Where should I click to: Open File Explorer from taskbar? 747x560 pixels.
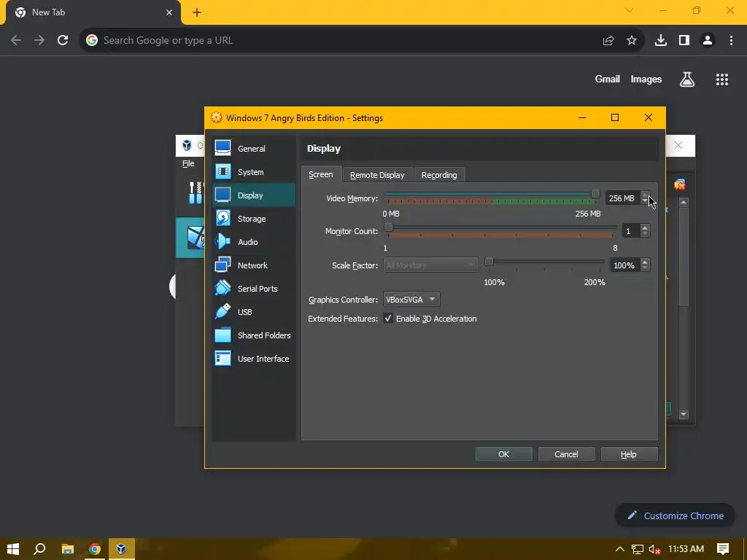67,549
